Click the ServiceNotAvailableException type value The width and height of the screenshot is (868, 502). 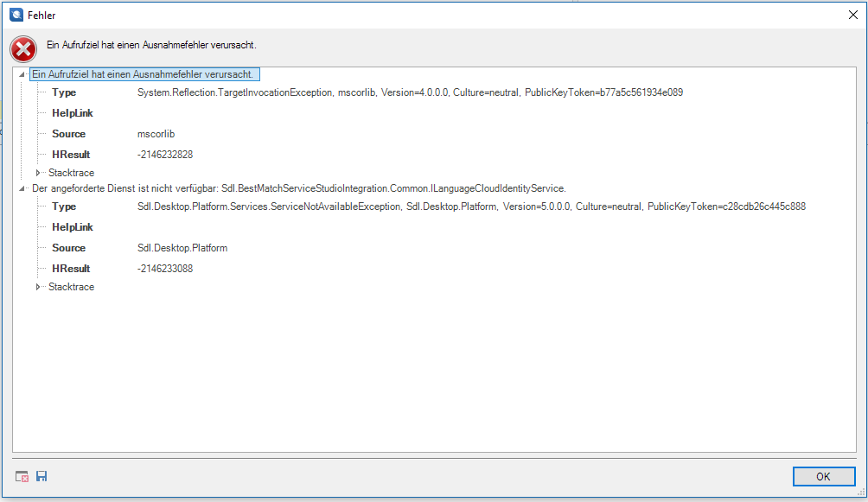click(471, 207)
